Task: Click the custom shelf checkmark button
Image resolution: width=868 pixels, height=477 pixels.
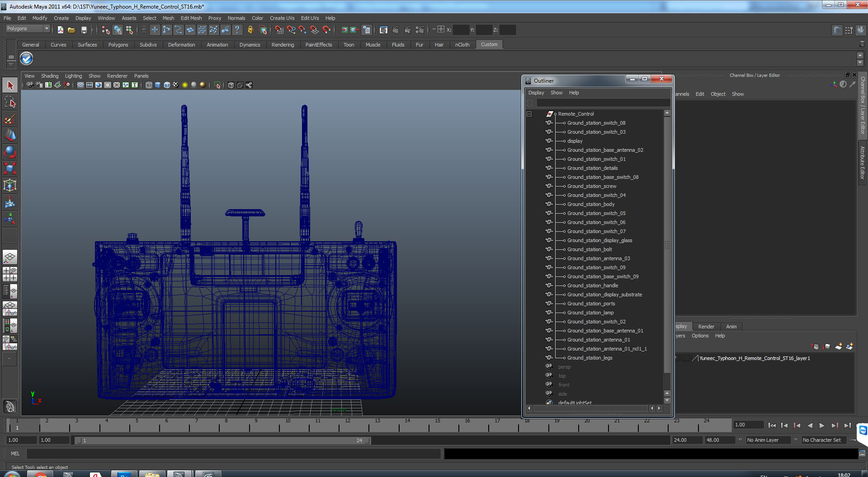Action: click(26, 58)
